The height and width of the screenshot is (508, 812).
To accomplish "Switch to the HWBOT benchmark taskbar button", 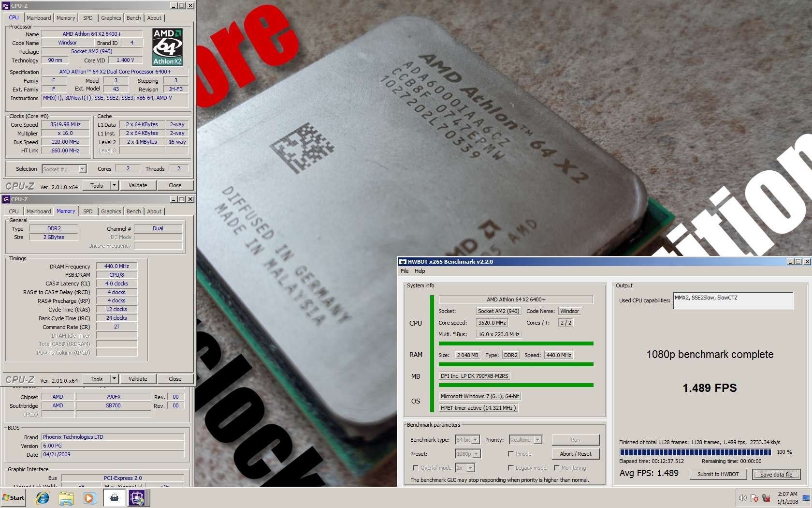I will click(x=114, y=497).
